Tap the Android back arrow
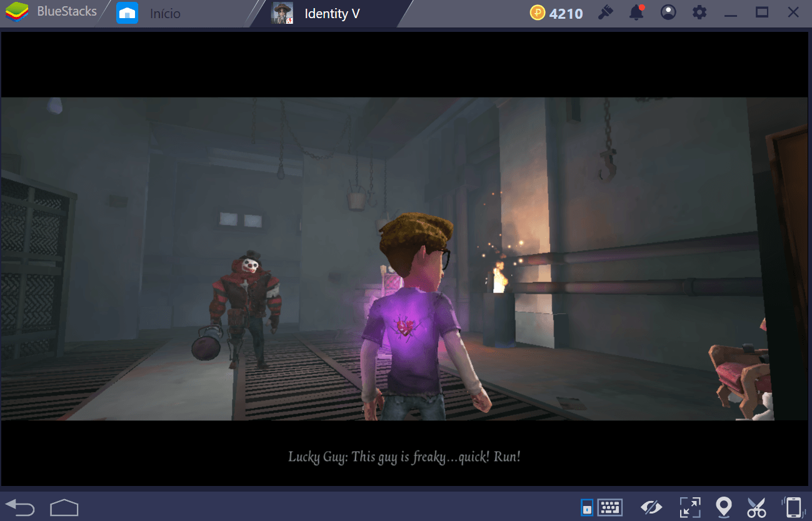The width and height of the screenshot is (812, 521). point(19,507)
